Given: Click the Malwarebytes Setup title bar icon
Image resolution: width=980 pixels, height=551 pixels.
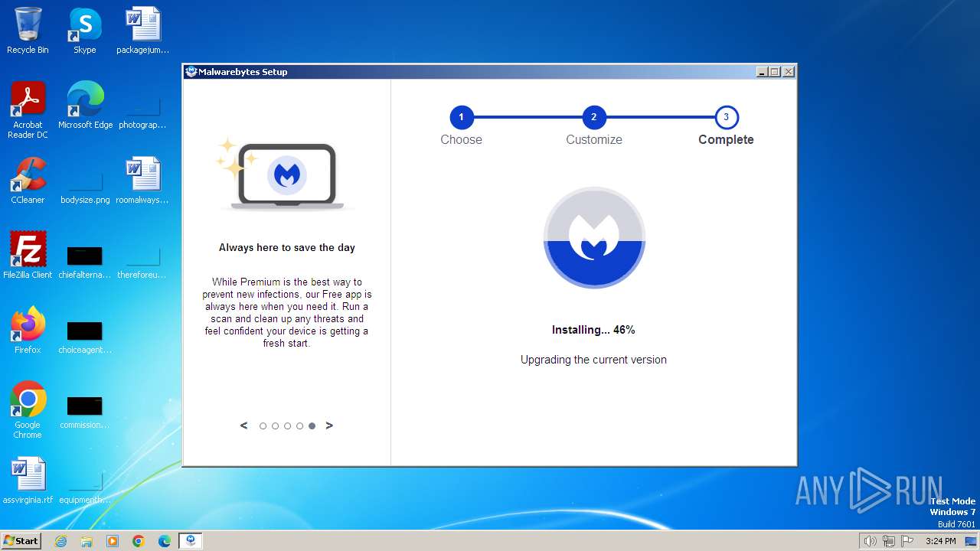Looking at the screenshot, I should 191,72.
